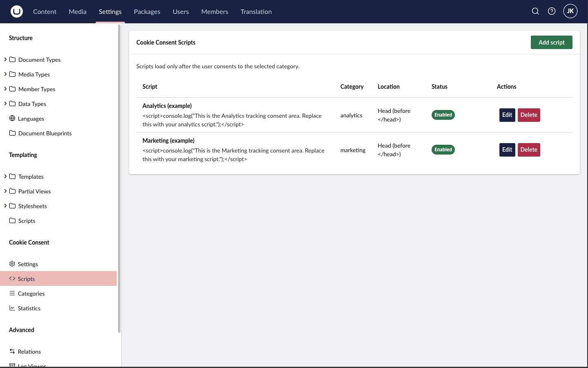Click the Umbraco logo icon
Image resolution: width=588 pixels, height=368 pixels.
pos(17,11)
